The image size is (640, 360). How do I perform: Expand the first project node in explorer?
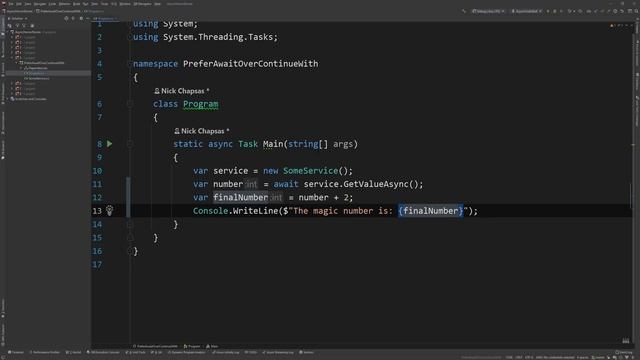[x=12, y=37]
